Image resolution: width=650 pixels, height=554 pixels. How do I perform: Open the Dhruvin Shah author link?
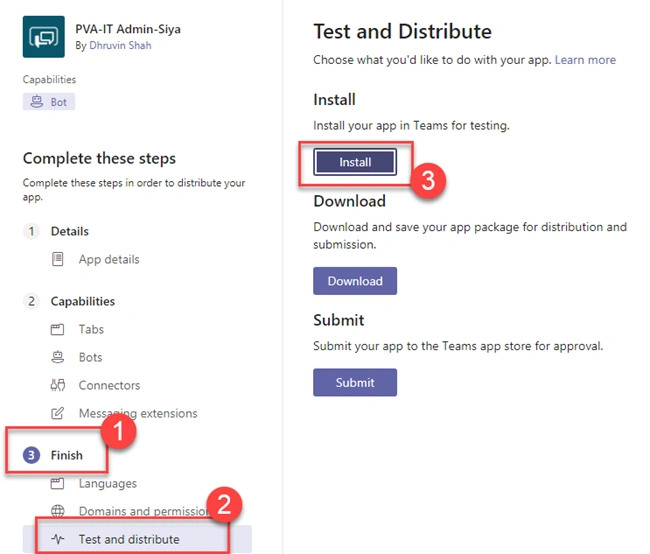[120, 45]
